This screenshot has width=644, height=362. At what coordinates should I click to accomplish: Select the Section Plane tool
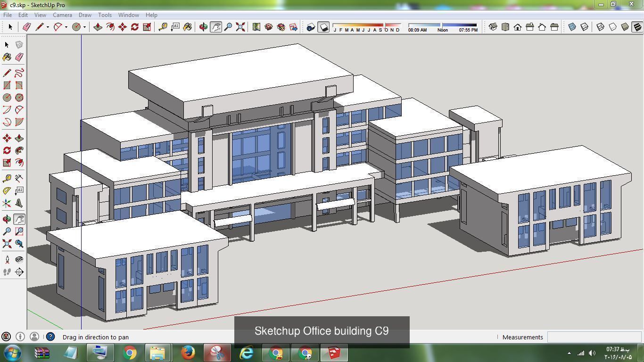19,272
